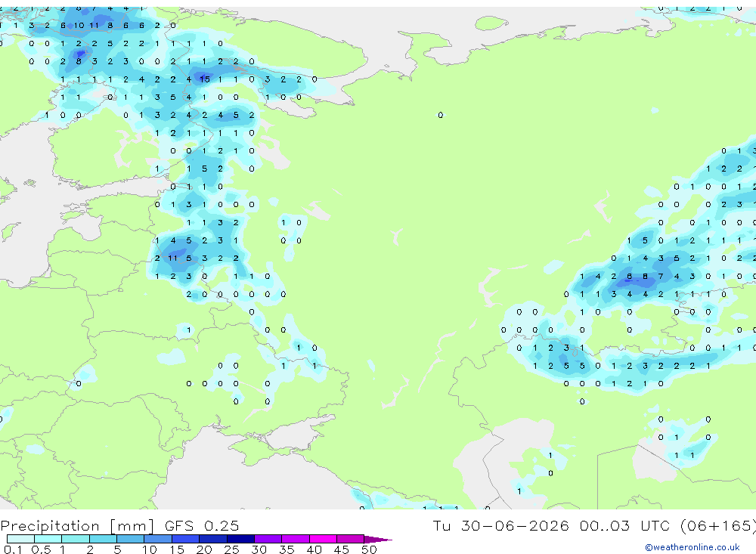Click the 'Precipitation [mm]' title text
The image size is (756, 554).
point(77,526)
